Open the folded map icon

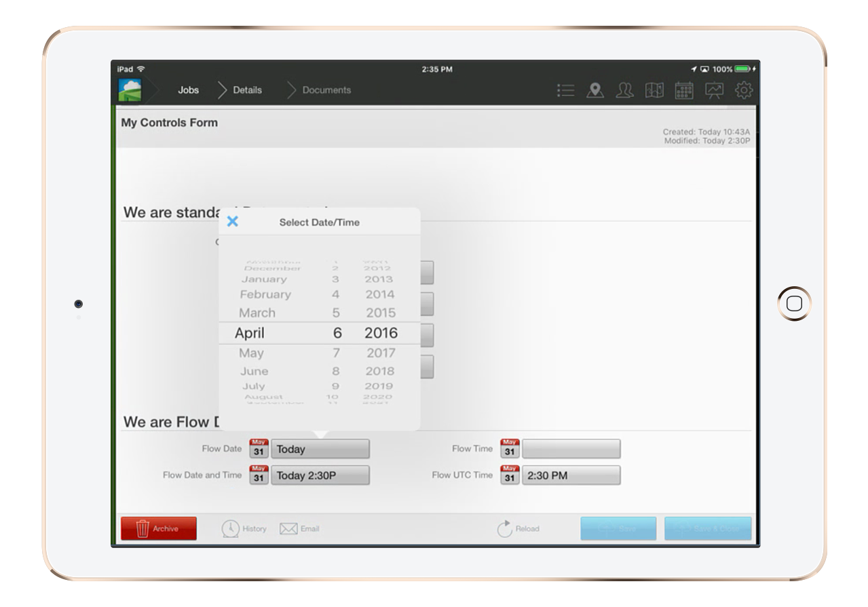pyautogui.click(x=654, y=90)
